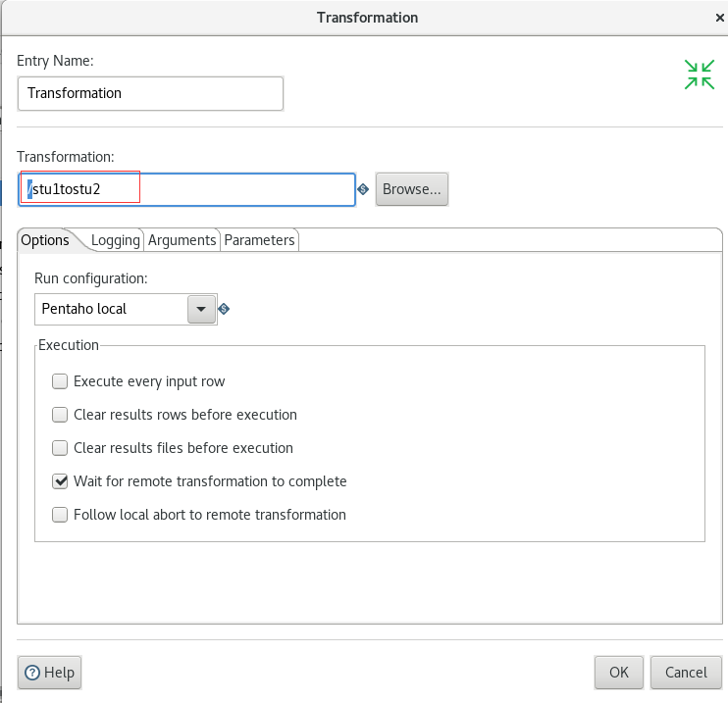
Task: Enable Execute every input row
Action: pos(60,381)
